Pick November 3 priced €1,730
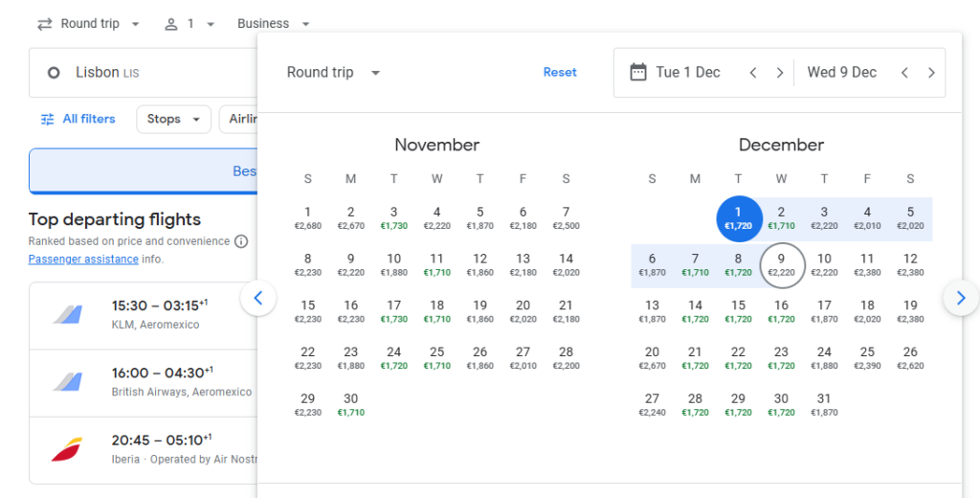The width and height of the screenshot is (980, 498). point(393,218)
